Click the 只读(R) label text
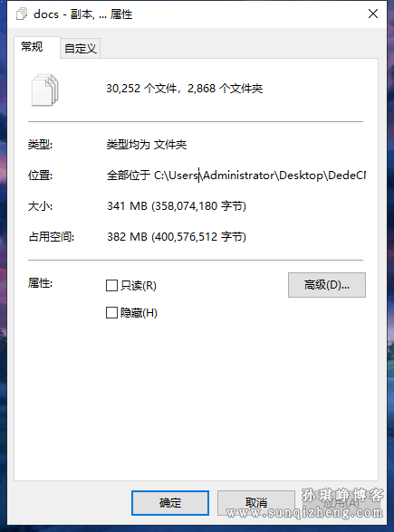Screen dimensions: 394x532 (x=139, y=286)
